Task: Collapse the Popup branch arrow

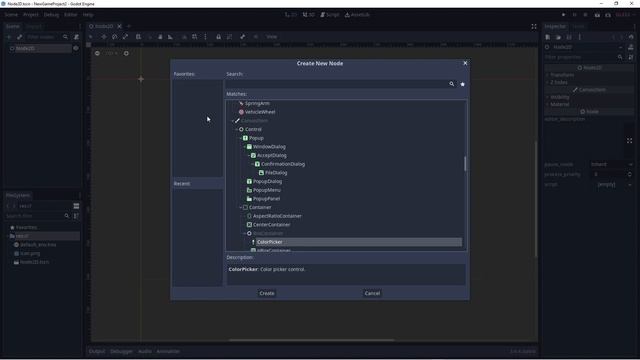Action: [241, 138]
